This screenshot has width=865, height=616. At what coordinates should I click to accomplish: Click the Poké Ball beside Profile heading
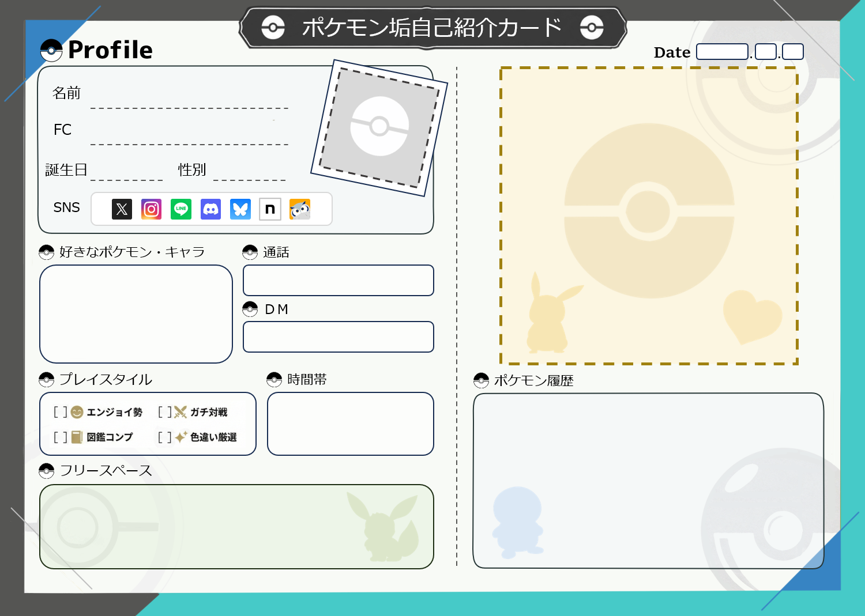51,51
